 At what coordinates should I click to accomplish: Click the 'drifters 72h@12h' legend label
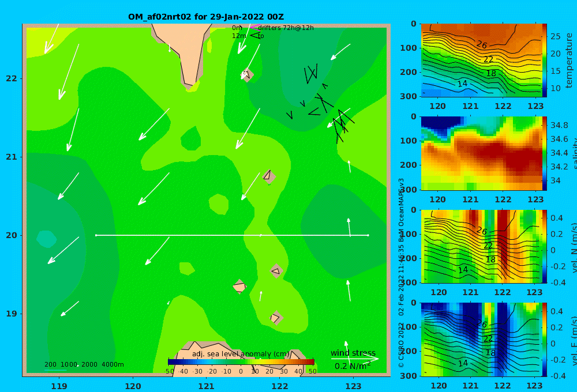286,28
